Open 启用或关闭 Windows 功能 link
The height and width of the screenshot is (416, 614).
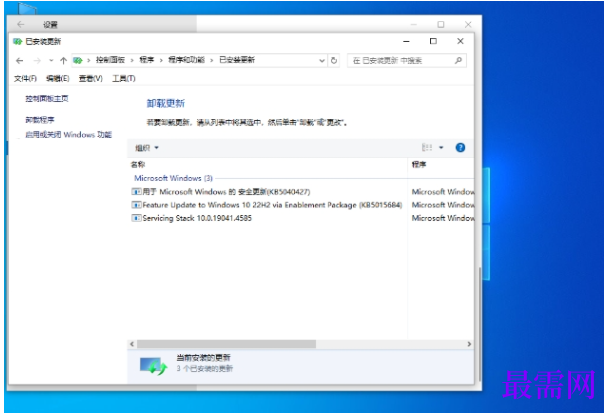(69, 135)
